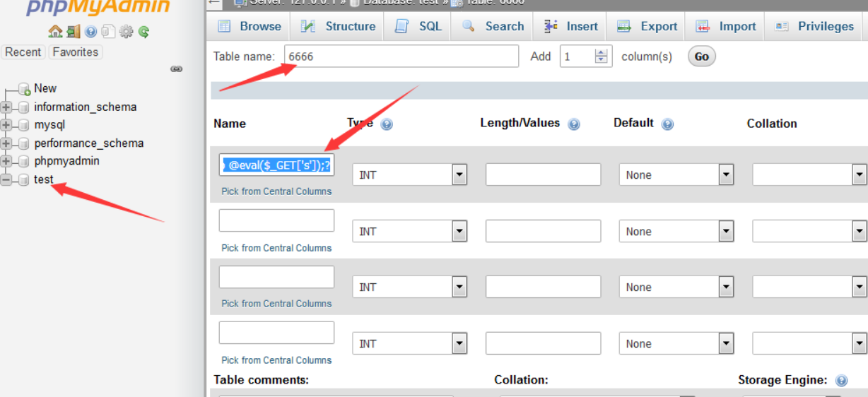Open the Privileges tab
The width and height of the screenshot is (868, 397).
[814, 26]
